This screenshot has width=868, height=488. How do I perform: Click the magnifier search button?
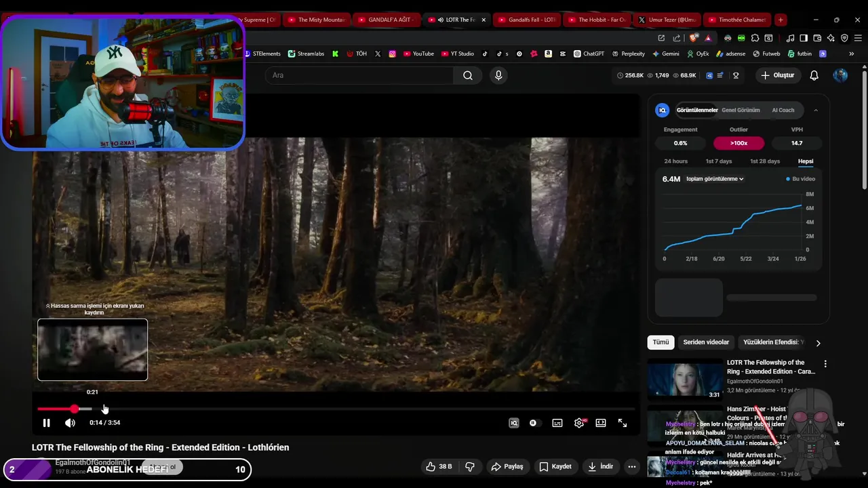[x=468, y=75]
